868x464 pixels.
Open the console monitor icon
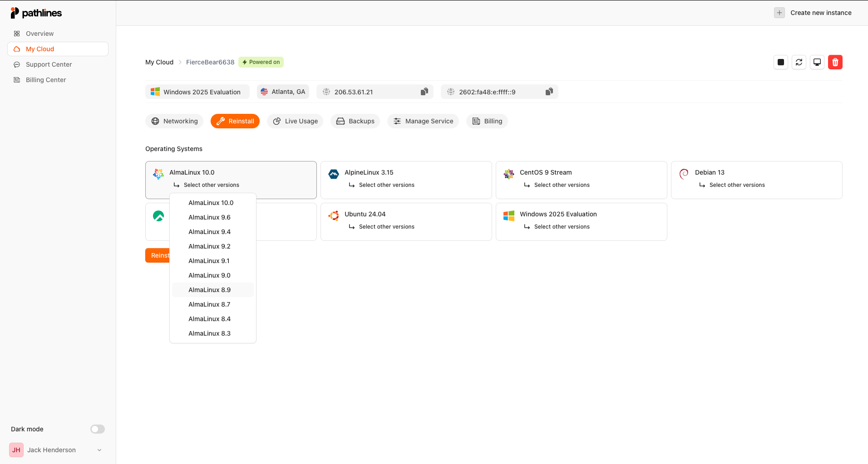[817, 62]
